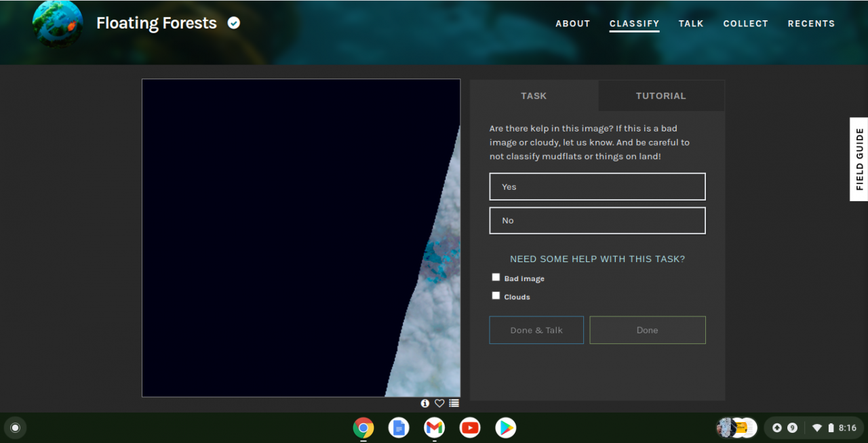Click the Done & Talk button
Screen dimensions: 868x443
click(536, 330)
